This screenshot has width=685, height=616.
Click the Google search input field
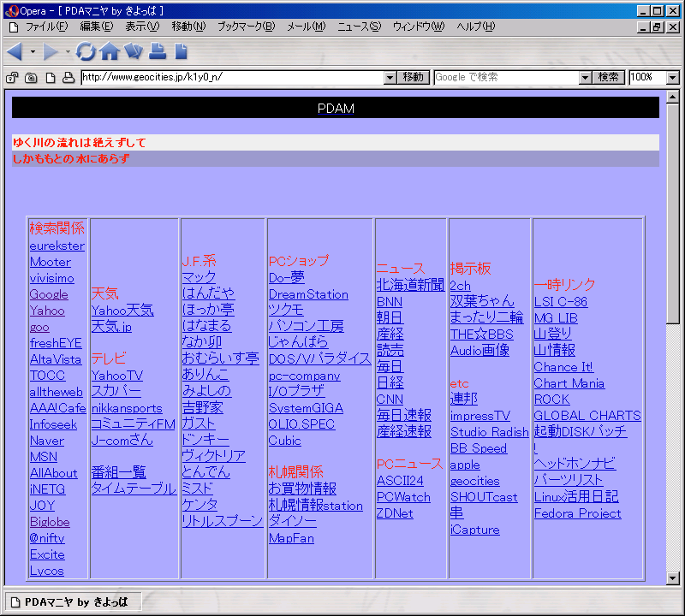(507, 78)
